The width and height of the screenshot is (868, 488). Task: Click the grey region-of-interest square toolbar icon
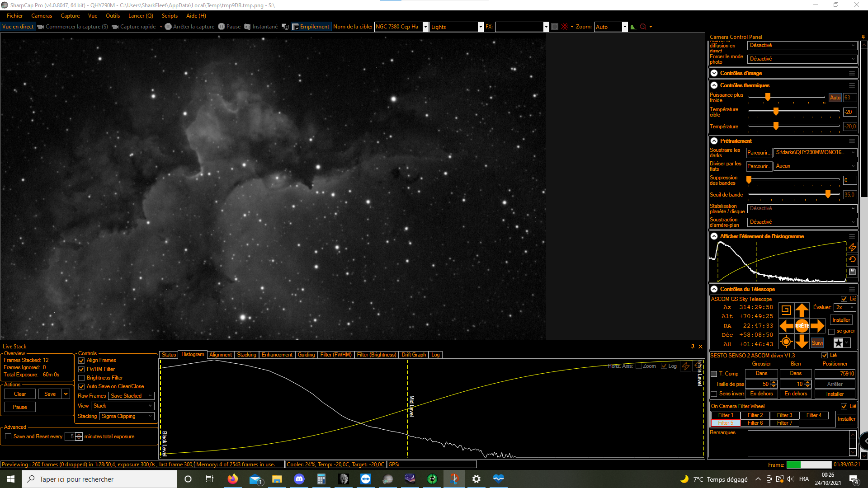point(555,27)
